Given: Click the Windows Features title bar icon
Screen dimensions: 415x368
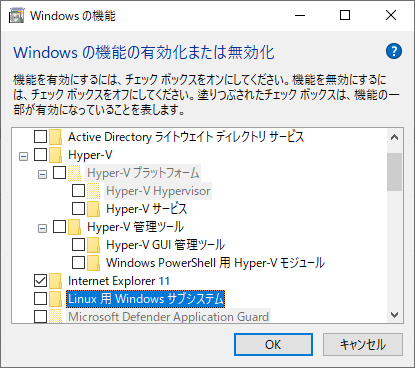Looking at the screenshot, I should (16, 16).
